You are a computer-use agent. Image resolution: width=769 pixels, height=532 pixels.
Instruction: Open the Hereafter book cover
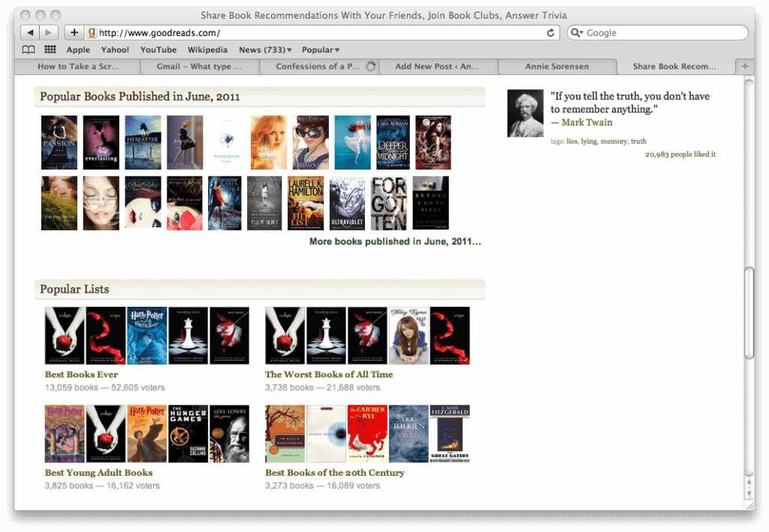click(x=143, y=143)
